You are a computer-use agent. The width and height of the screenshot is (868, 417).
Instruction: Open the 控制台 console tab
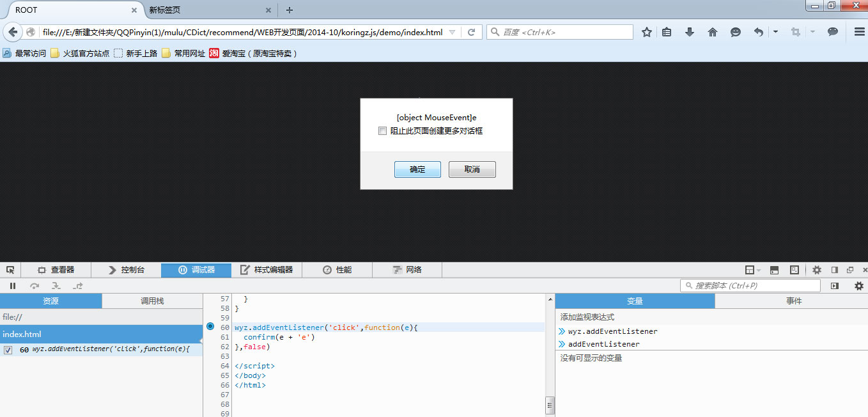(127, 270)
